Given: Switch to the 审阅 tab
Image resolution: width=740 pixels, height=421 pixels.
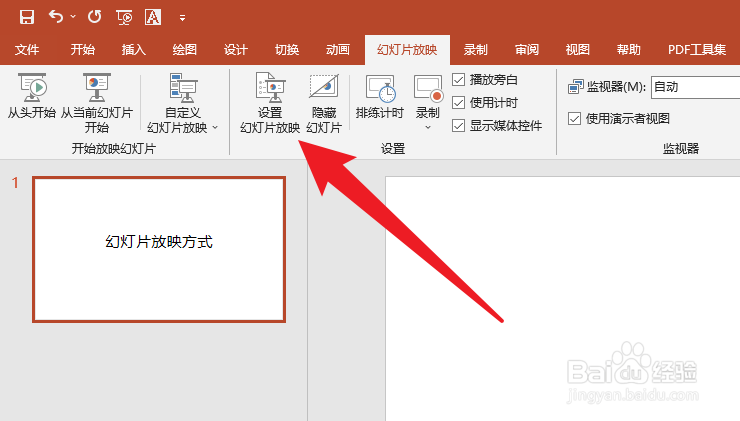Looking at the screenshot, I should click(527, 50).
